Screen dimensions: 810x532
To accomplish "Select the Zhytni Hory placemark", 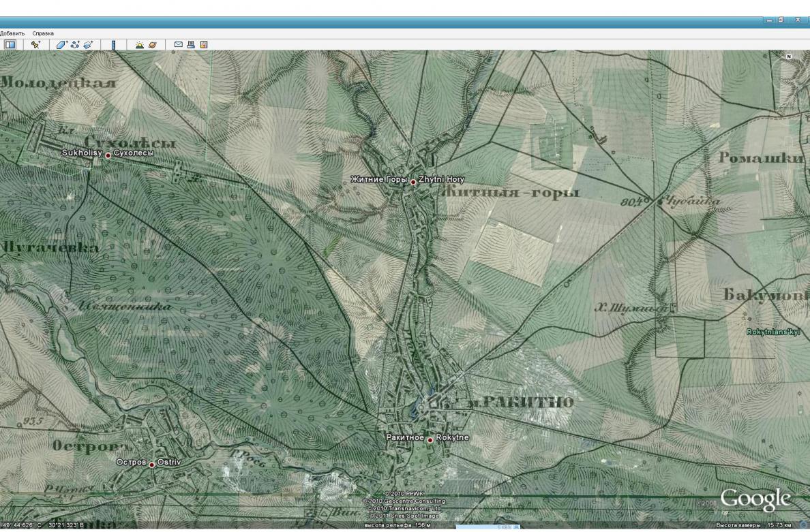I will point(413,182).
